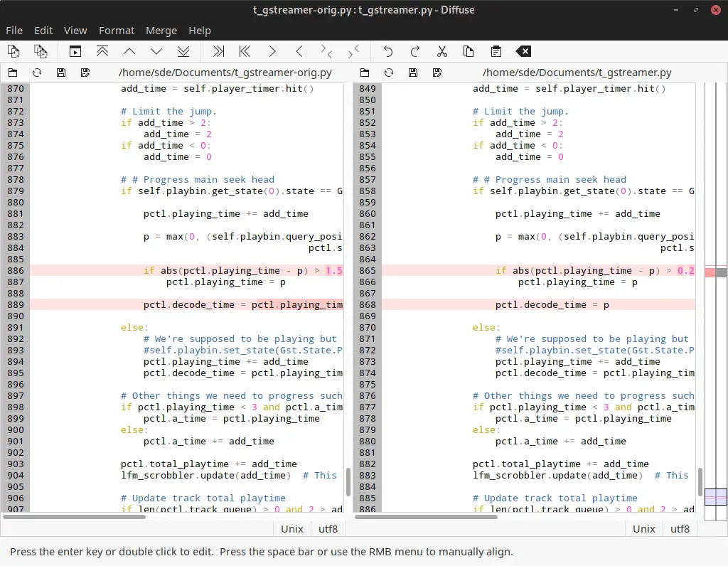728x566 pixels.
Task: Click the right pane vertical scrollbar thumb
Action: [x=700, y=482]
